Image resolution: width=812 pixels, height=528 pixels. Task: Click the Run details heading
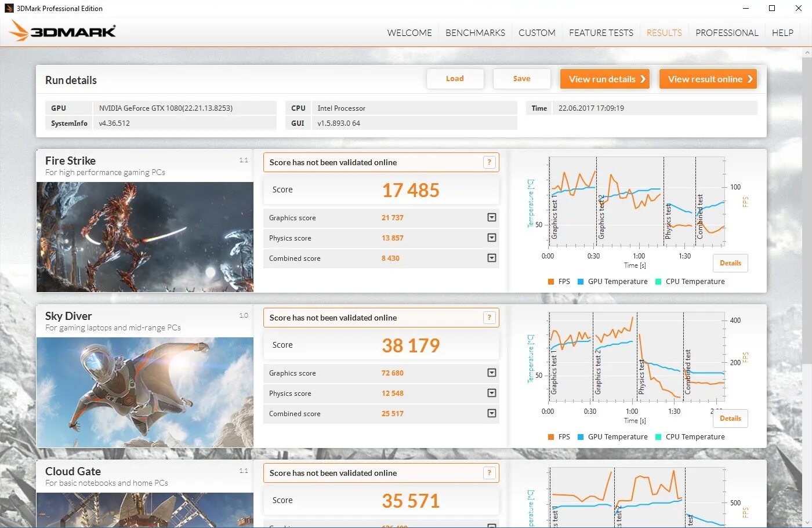(71, 81)
